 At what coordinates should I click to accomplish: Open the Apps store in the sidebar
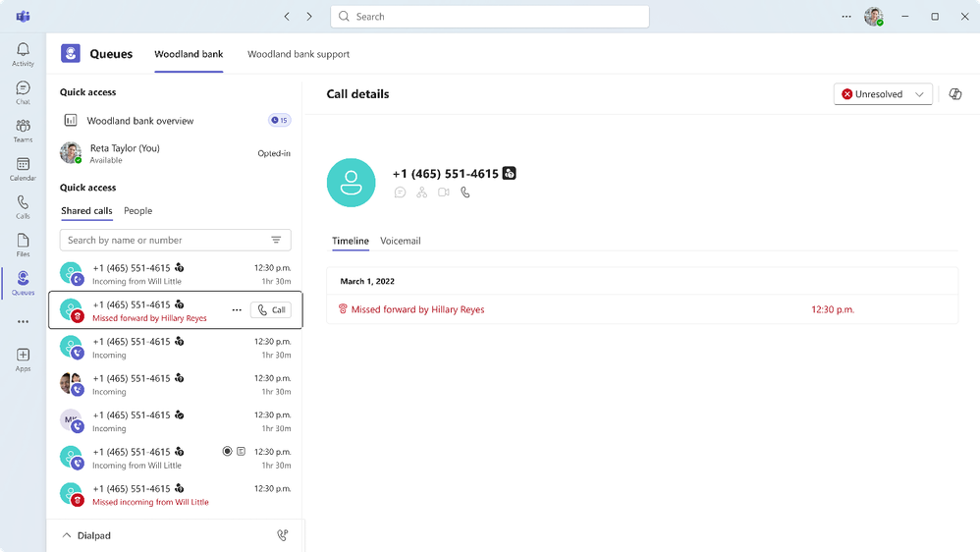click(23, 359)
